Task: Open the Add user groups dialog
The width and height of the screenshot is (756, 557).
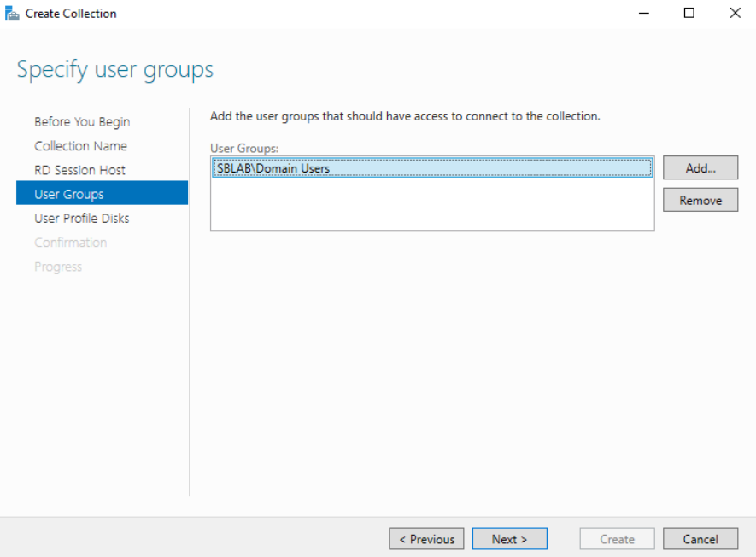Action: point(700,167)
